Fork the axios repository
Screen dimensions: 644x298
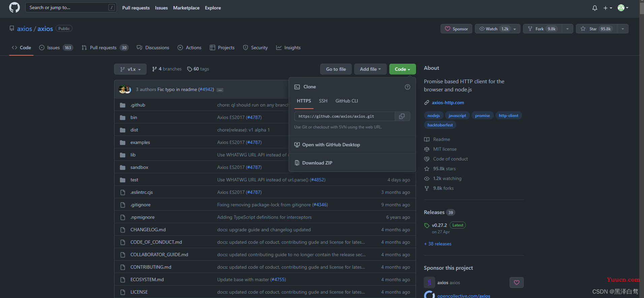(x=543, y=29)
